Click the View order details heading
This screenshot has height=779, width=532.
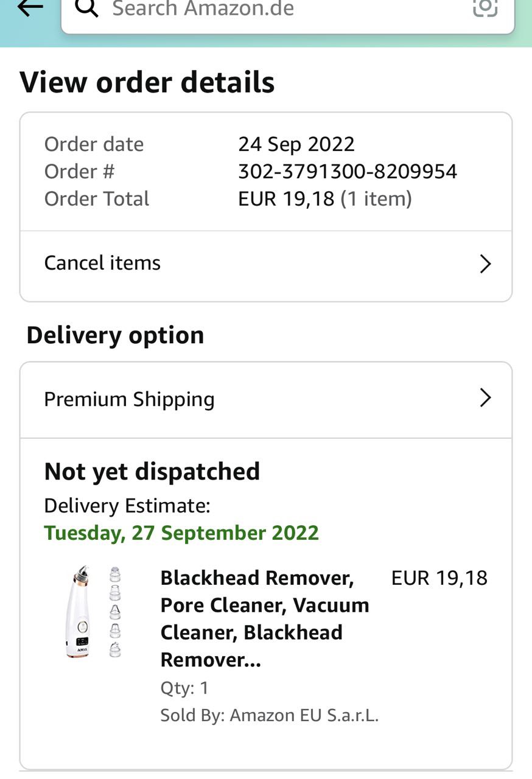pyautogui.click(x=147, y=83)
